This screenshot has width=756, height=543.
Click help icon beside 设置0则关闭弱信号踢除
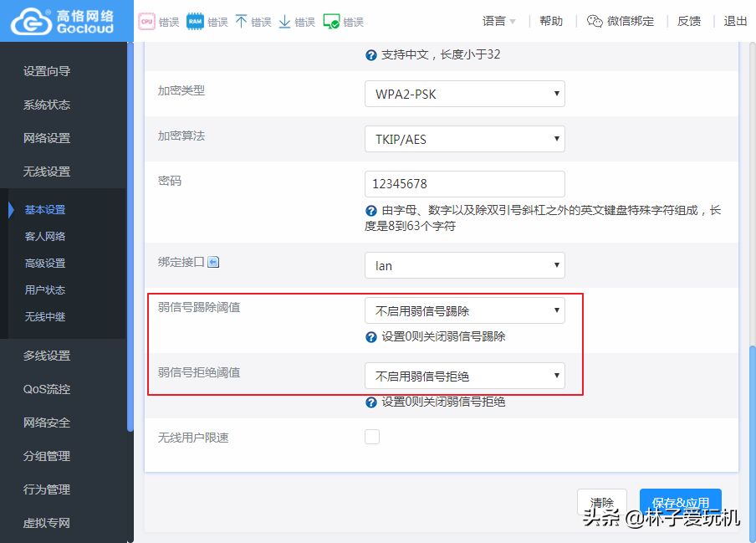pos(370,337)
